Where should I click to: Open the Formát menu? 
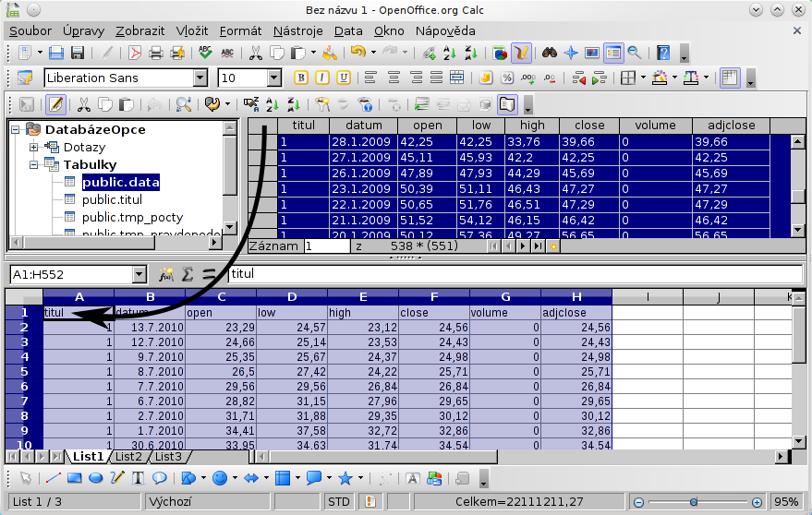point(240,30)
